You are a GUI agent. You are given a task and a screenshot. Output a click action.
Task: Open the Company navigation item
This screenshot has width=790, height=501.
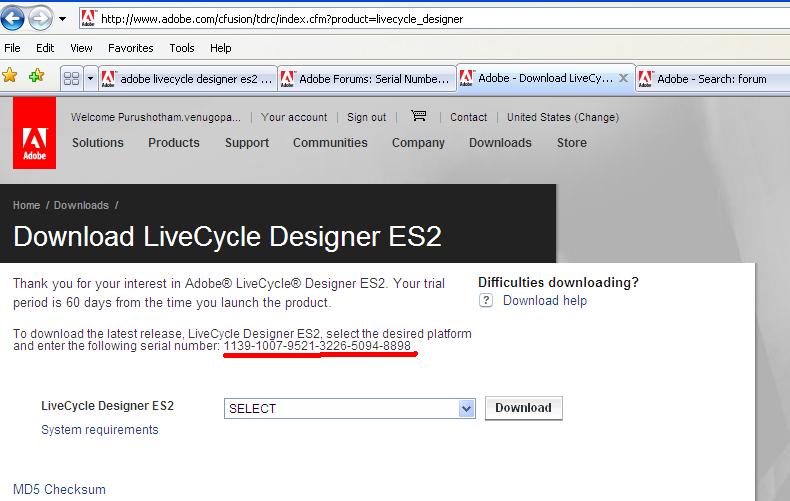pos(418,143)
